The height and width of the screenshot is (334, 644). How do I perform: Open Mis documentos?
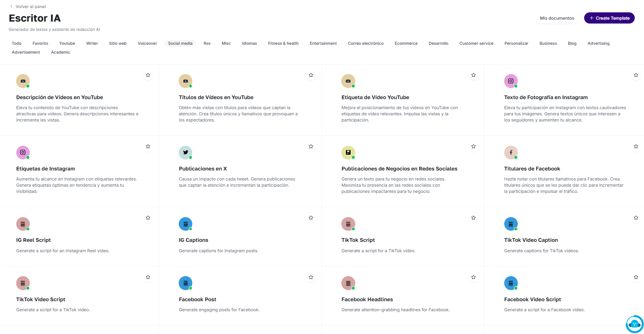[x=557, y=18]
